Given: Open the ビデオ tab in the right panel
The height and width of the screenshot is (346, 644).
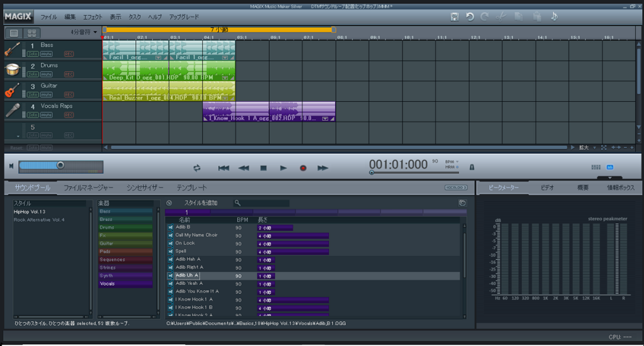Looking at the screenshot, I should pos(548,188).
